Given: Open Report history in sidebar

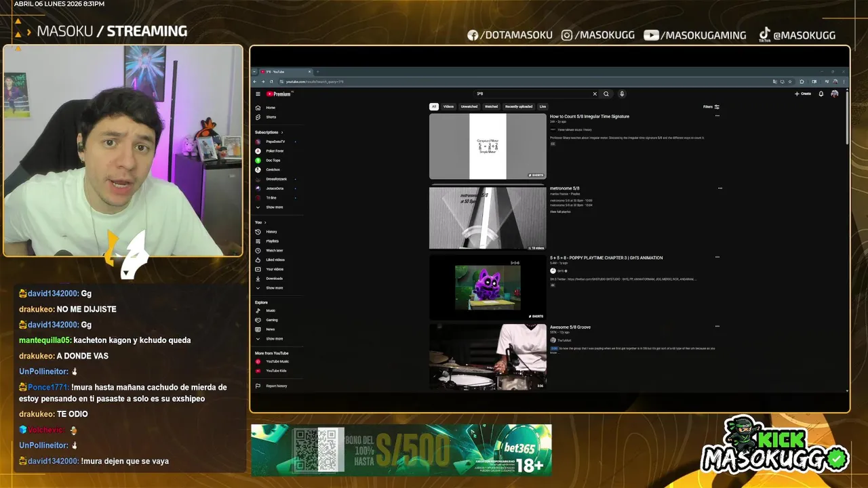Looking at the screenshot, I should tap(276, 386).
